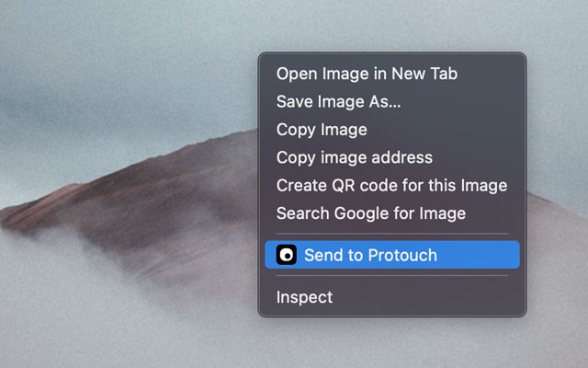
Task: Click the Protouch eye icon
Action: coord(287,255)
